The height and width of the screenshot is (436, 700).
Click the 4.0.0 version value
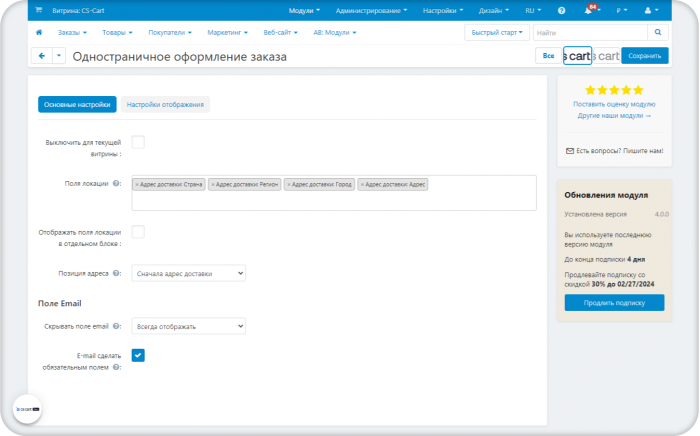pos(662,214)
